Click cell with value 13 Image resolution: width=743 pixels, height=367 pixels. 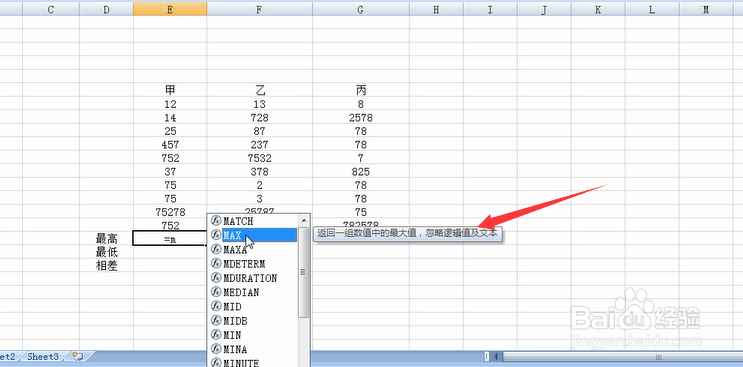pos(259,104)
